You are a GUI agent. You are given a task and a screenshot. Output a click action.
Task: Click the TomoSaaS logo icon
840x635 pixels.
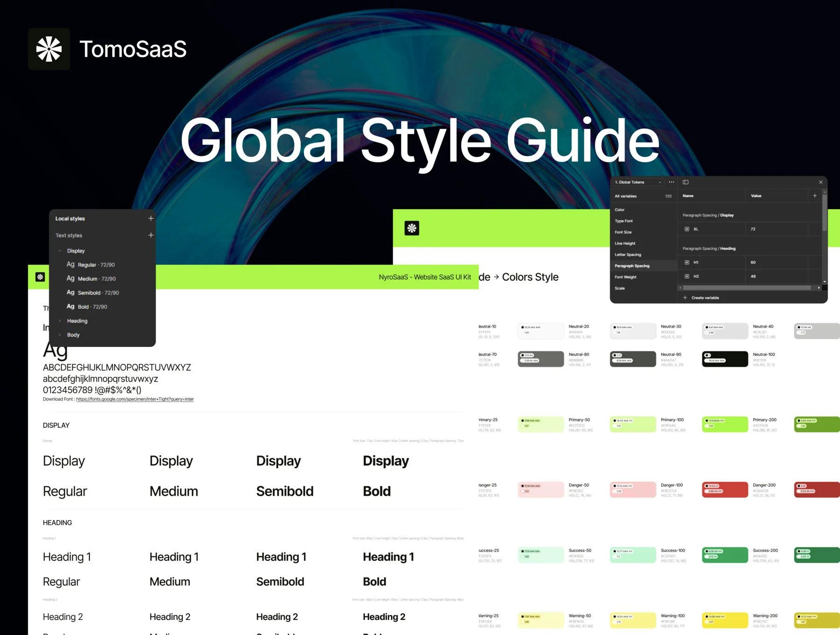49,49
